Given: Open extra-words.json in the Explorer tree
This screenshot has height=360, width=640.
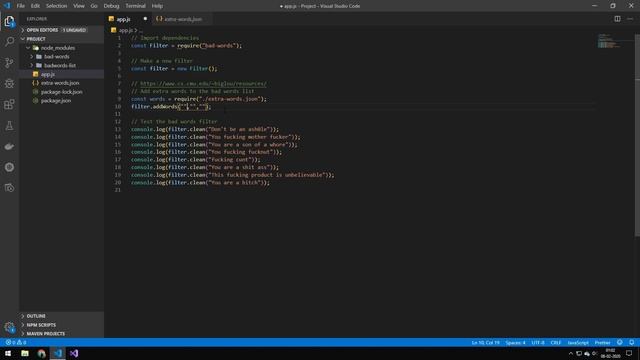Looking at the screenshot, I should coord(62,83).
